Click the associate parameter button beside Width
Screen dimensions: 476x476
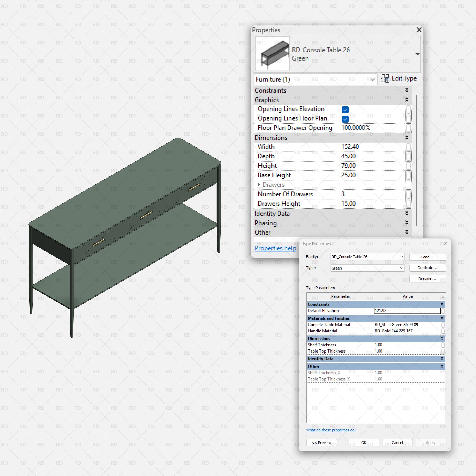[x=408, y=147]
